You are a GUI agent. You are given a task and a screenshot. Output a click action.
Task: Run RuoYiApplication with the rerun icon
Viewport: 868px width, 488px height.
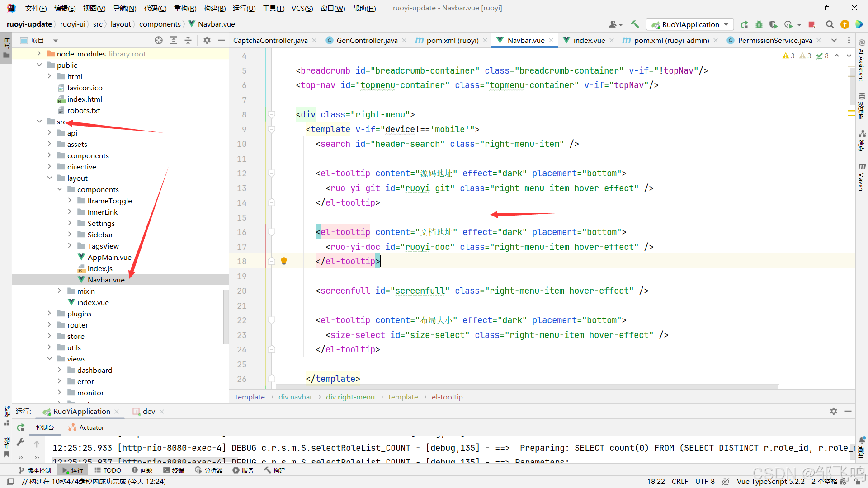click(x=744, y=24)
